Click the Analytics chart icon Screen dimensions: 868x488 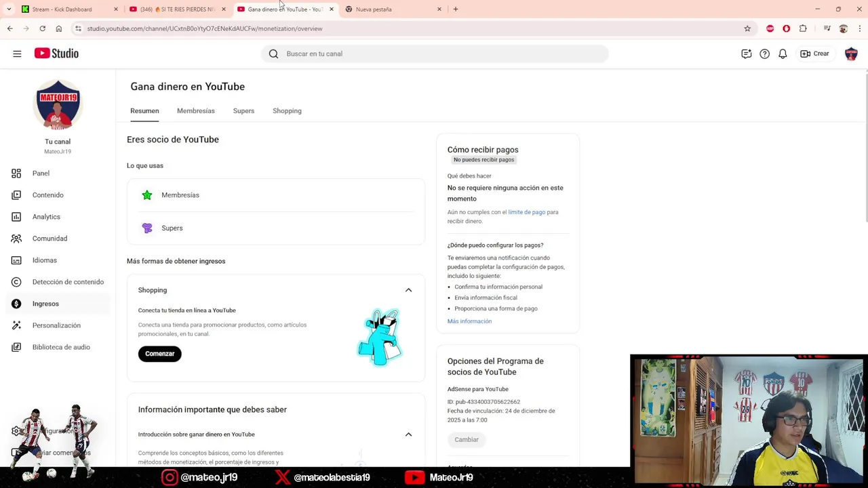[x=16, y=217]
